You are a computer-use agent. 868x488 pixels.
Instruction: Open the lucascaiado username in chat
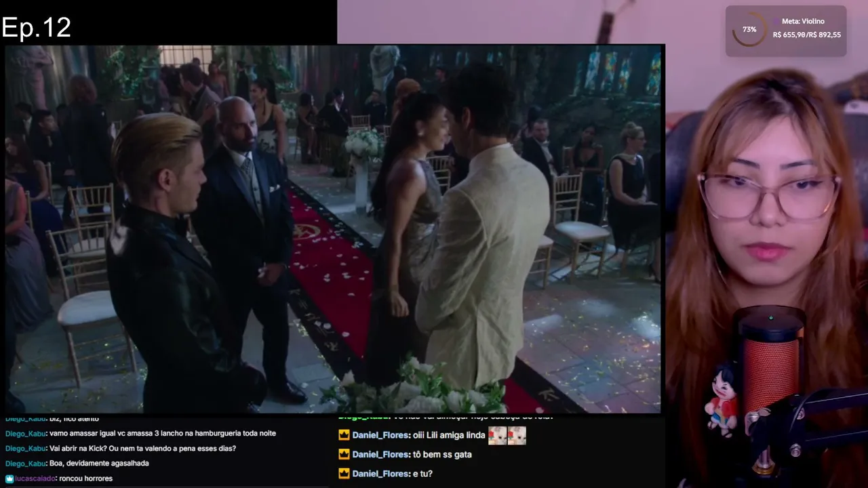coord(35,479)
